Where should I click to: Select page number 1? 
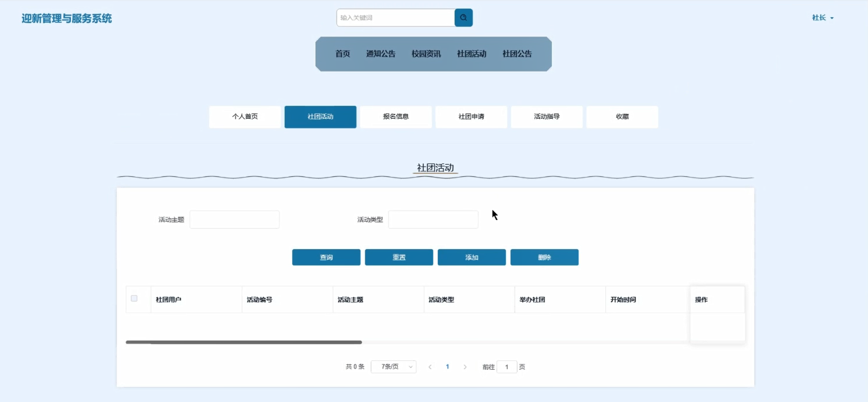(x=447, y=367)
